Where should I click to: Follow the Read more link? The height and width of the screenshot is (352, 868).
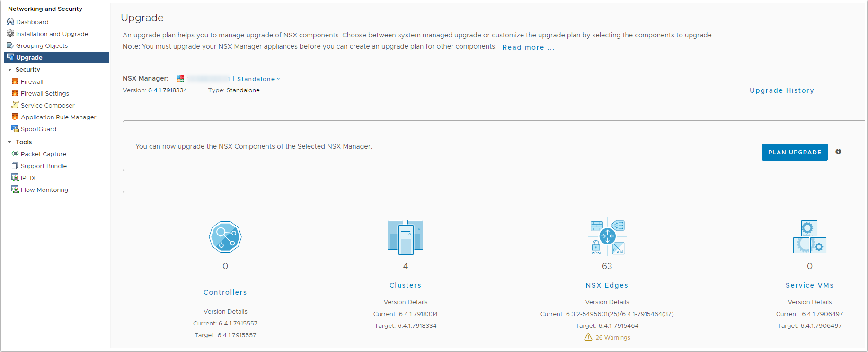(x=528, y=47)
